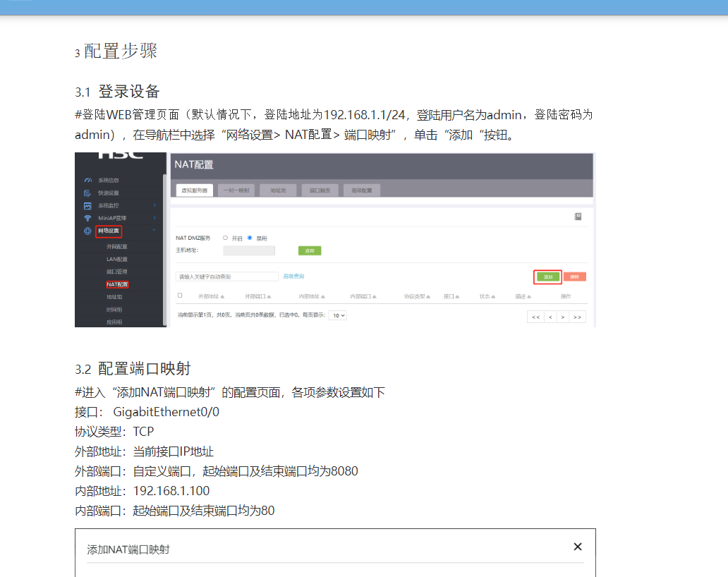Go to first page with << button

(x=536, y=317)
